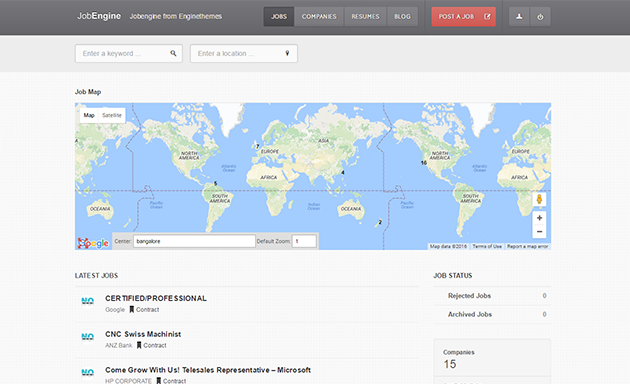This screenshot has width=630, height=384.
Task: Click the Job Map heading
Action: point(88,92)
